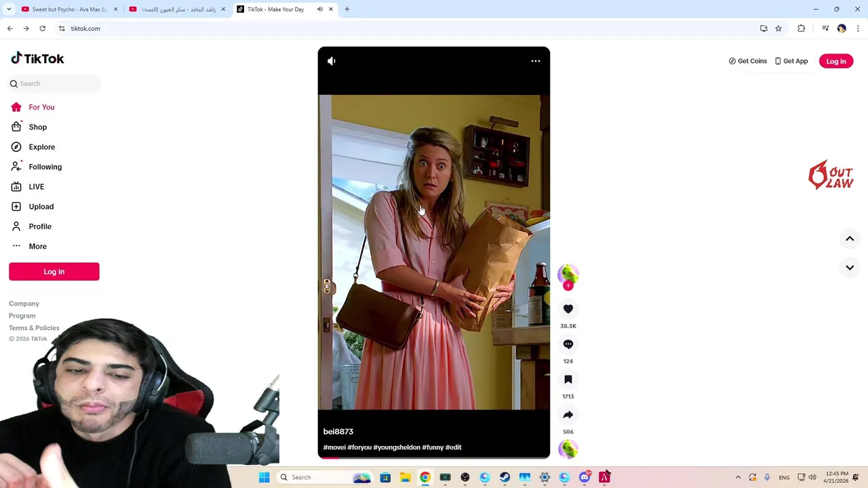Viewport: 868px width, 488px height.
Task: Click the TikTok logo
Action: [x=37, y=58]
